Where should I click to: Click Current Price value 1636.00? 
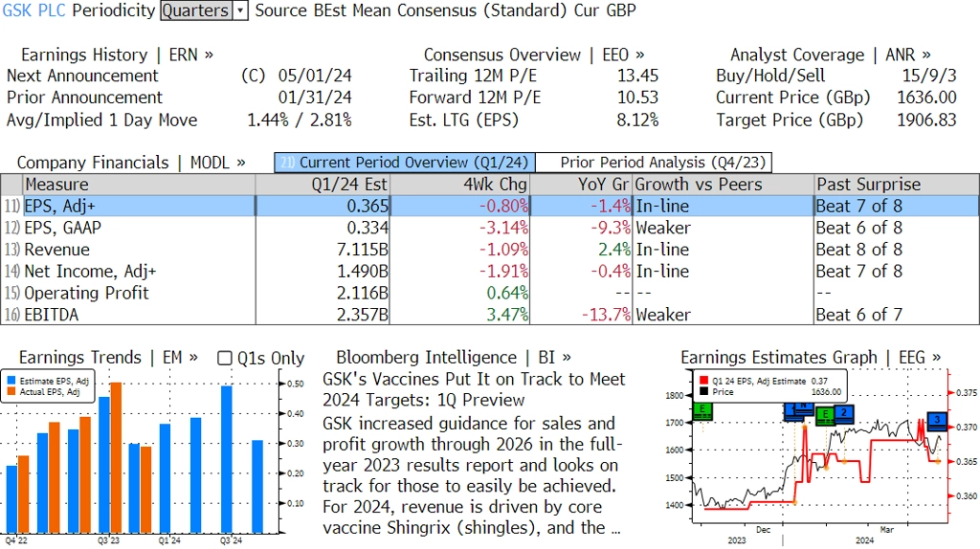926,99
